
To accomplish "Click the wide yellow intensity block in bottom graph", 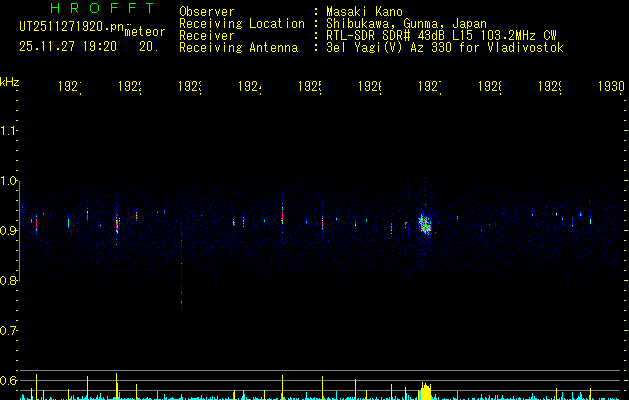I will click(x=426, y=392).
